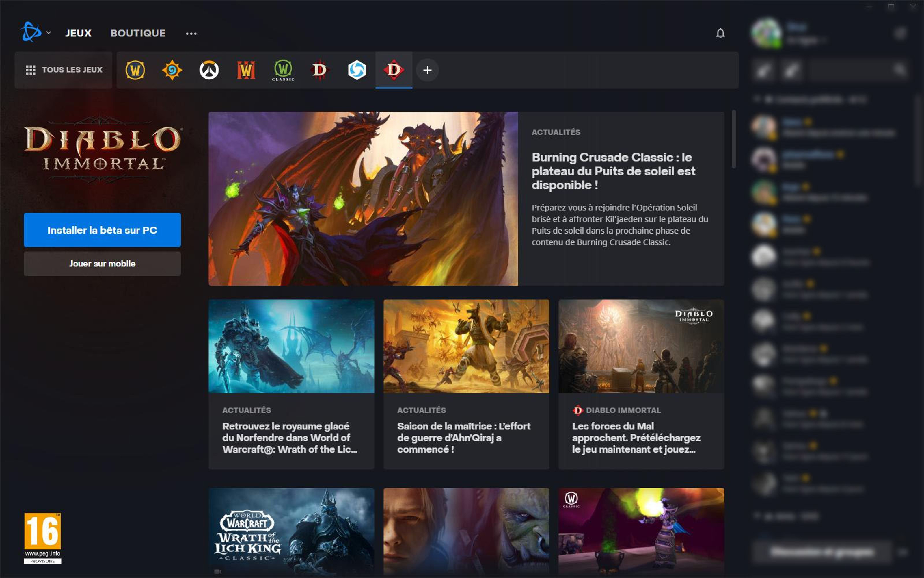
Task: Show TOUS LES JEUX list
Action: 64,70
